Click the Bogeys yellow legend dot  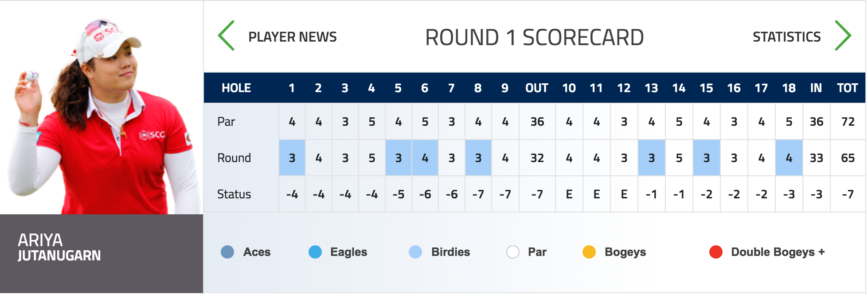tap(589, 252)
